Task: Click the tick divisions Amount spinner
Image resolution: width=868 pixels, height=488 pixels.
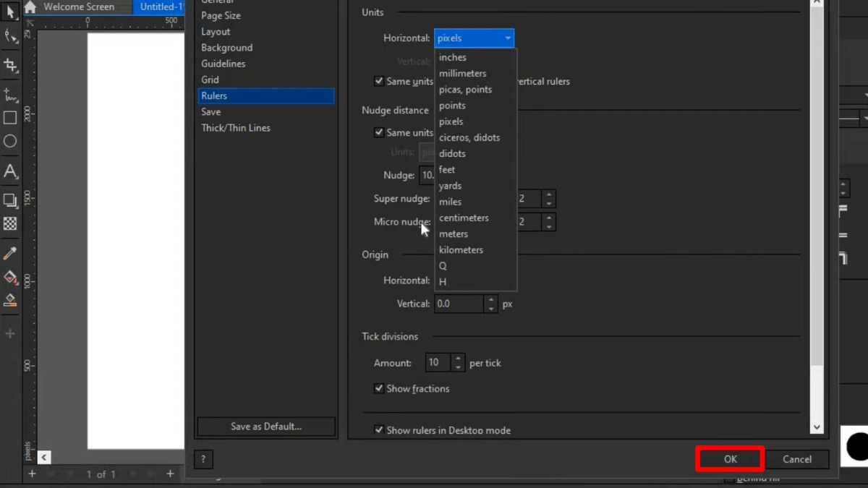Action: click(x=458, y=362)
